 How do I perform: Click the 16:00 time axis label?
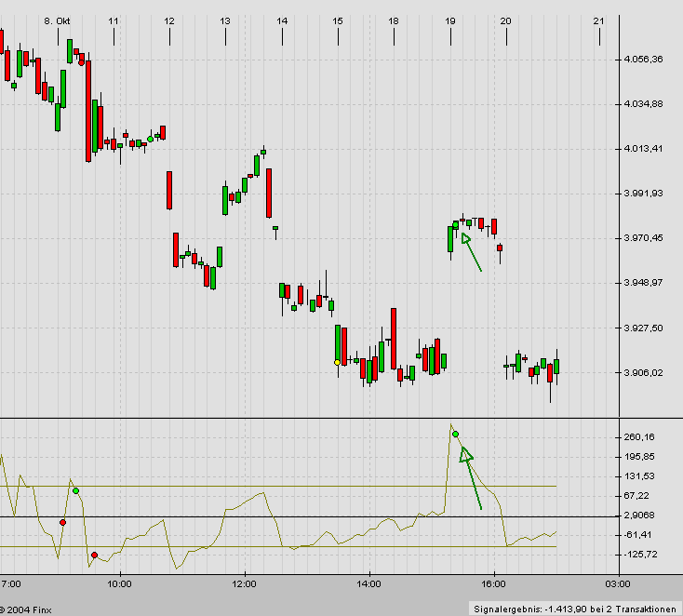(x=493, y=583)
